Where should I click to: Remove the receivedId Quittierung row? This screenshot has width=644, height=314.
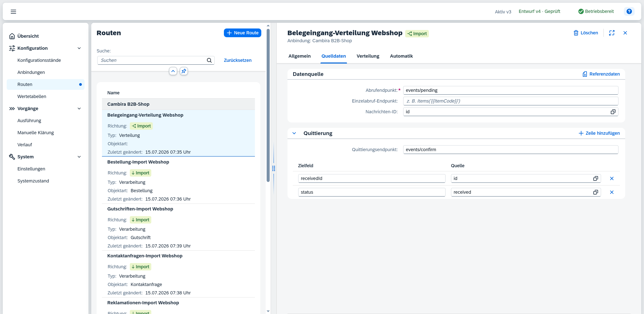coord(612,178)
